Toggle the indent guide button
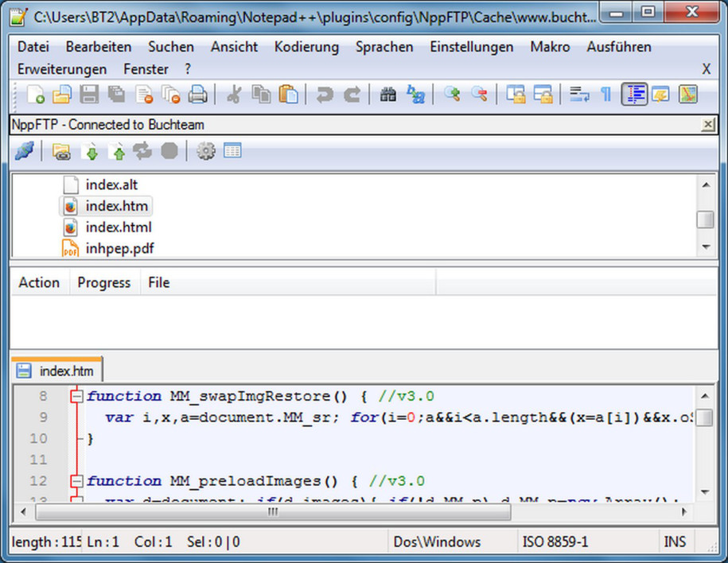The image size is (728, 563). [x=634, y=94]
